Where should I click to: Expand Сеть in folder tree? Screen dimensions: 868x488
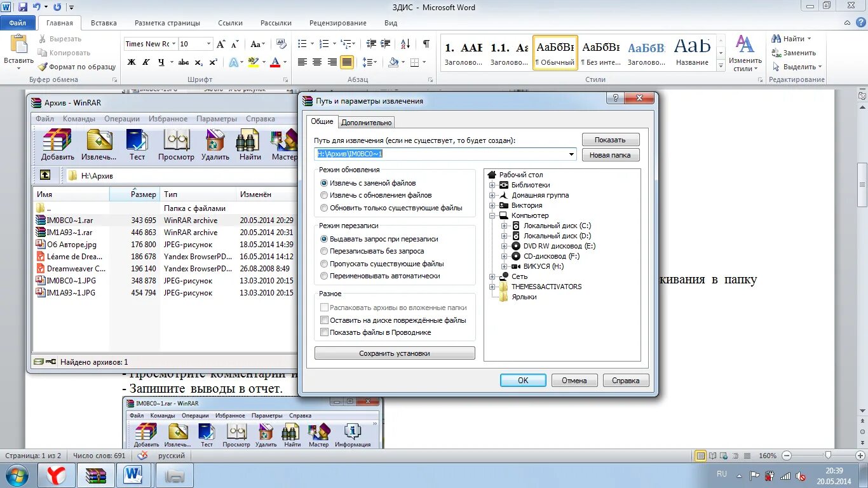click(x=492, y=276)
